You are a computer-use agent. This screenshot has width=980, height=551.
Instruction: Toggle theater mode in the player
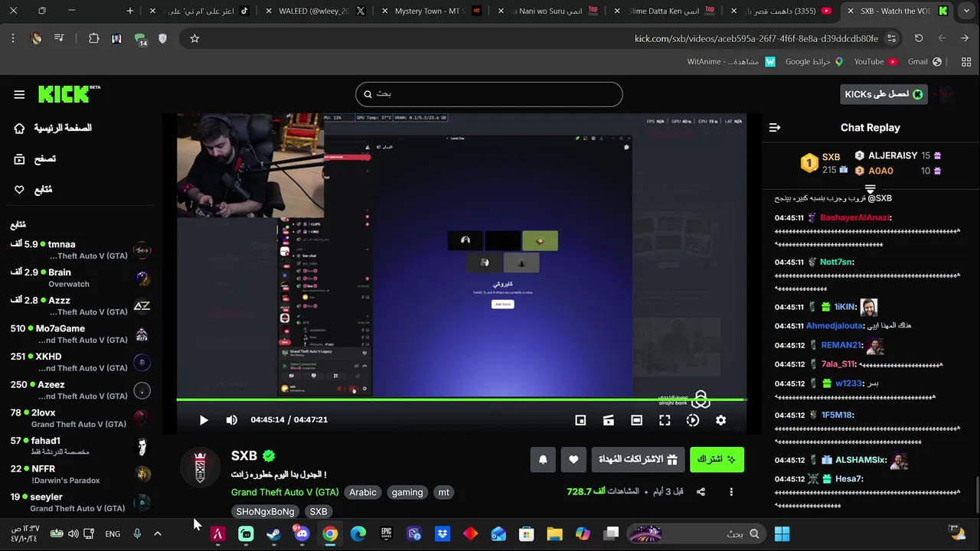[x=636, y=420]
